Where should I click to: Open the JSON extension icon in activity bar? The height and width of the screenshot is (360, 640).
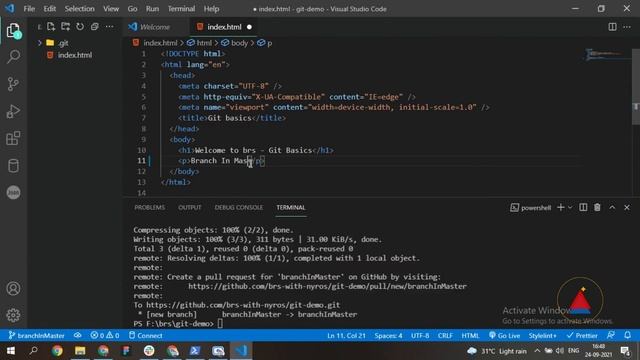coord(13,192)
